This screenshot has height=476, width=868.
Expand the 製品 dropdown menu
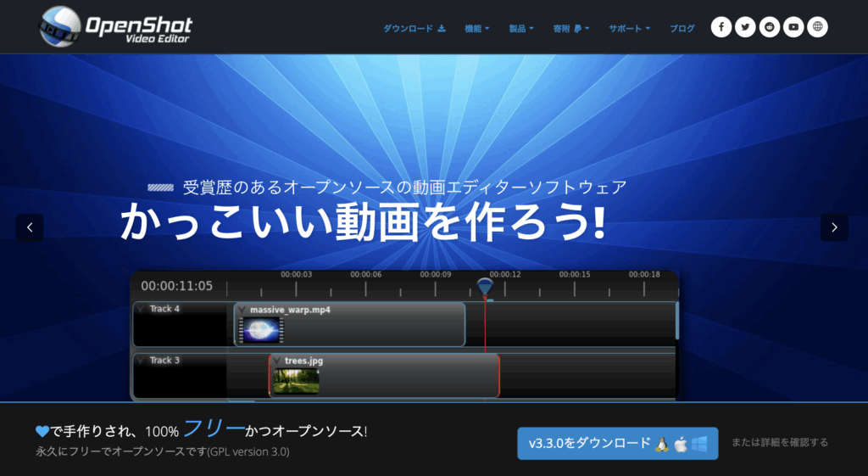point(521,29)
